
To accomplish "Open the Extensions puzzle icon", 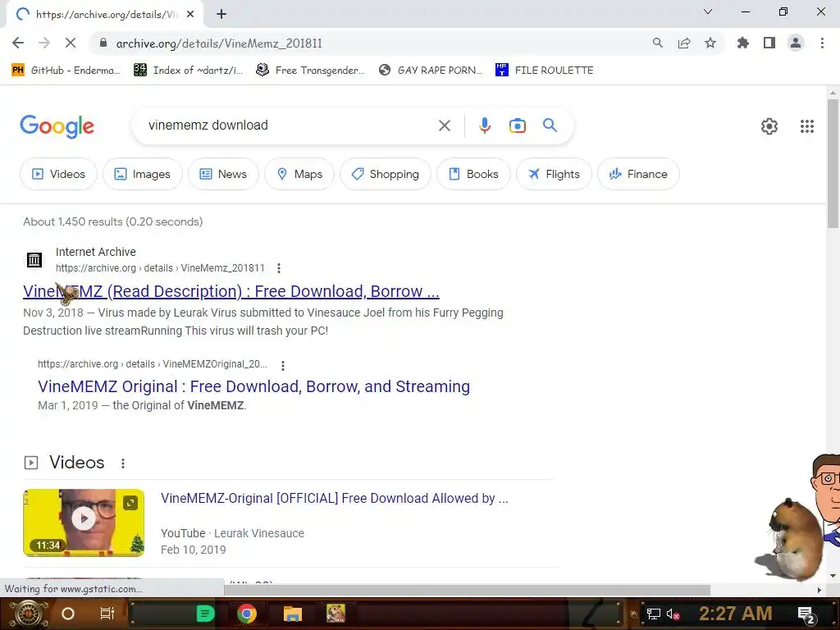I will [742, 43].
